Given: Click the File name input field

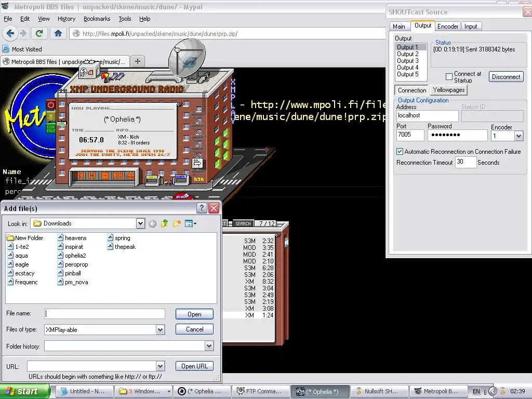Looking at the screenshot, I should click(104, 313).
